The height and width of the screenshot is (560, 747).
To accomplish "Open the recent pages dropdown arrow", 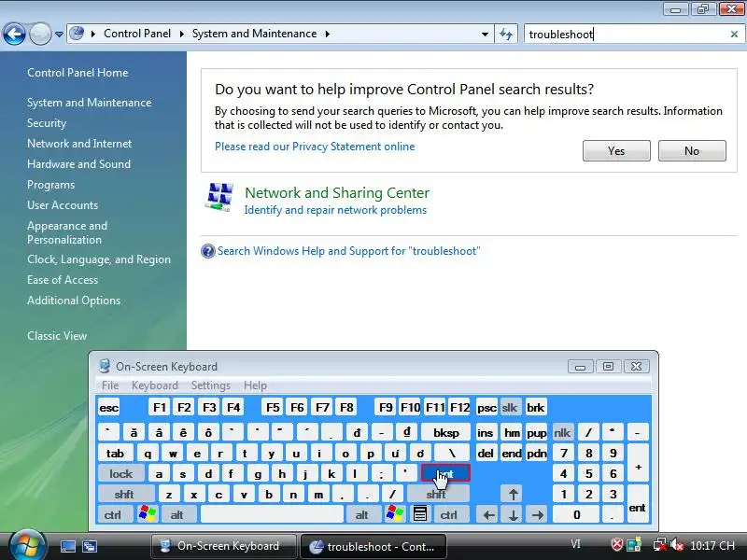I will (59, 35).
